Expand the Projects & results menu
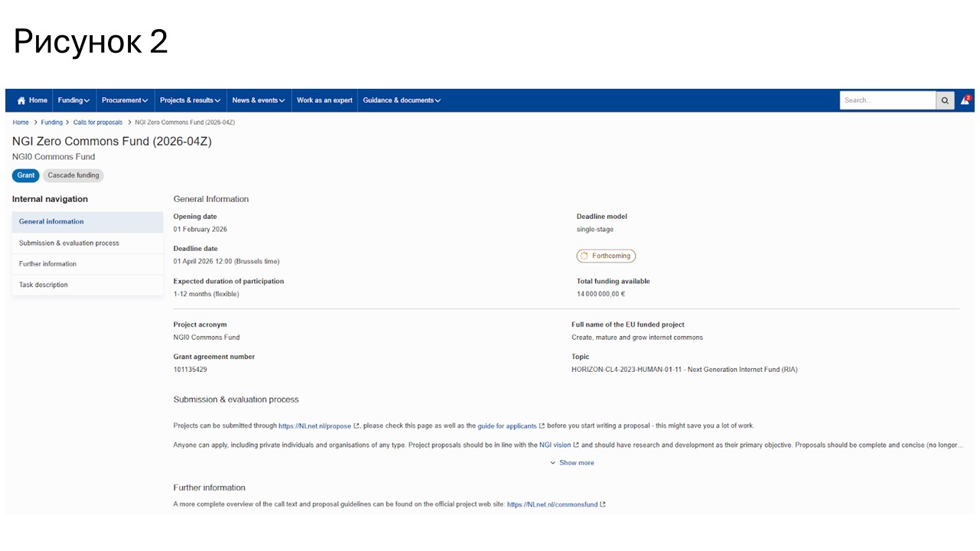Image resolution: width=980 pixels, height=551 pixels. point(190,100)
